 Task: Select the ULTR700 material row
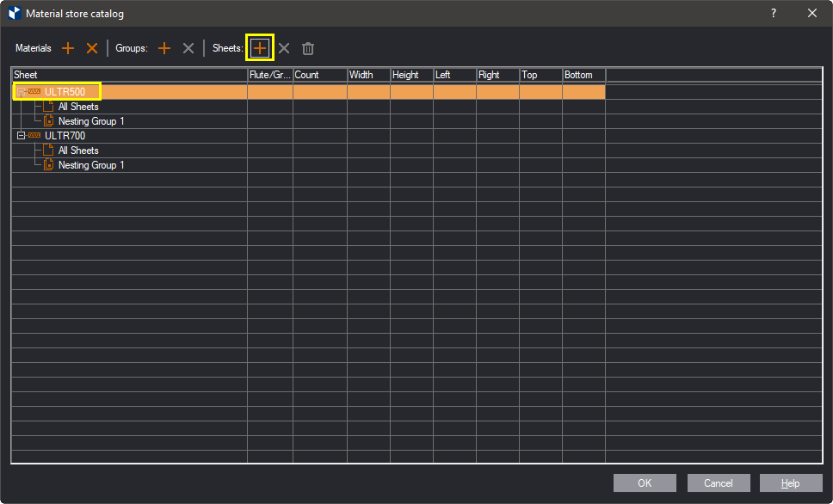pyautogui.click(x=65, y=136)
